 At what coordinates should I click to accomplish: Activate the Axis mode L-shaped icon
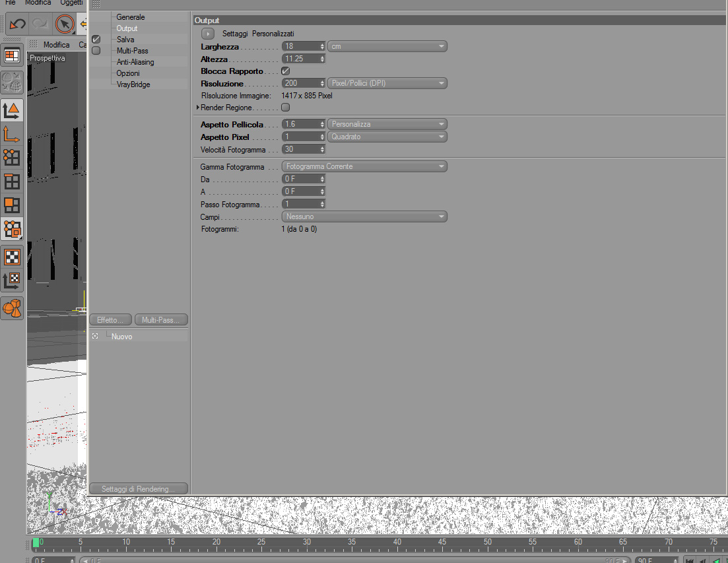(12, 135)
